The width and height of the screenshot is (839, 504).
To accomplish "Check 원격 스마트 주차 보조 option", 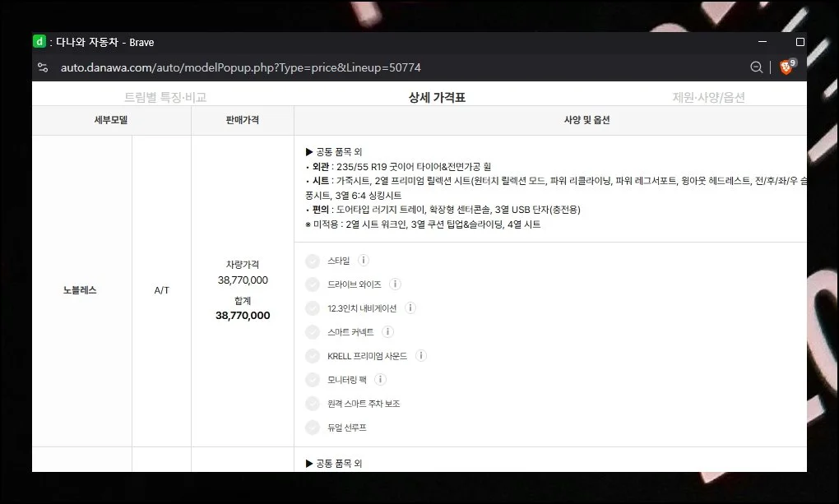I will (313, 404).
